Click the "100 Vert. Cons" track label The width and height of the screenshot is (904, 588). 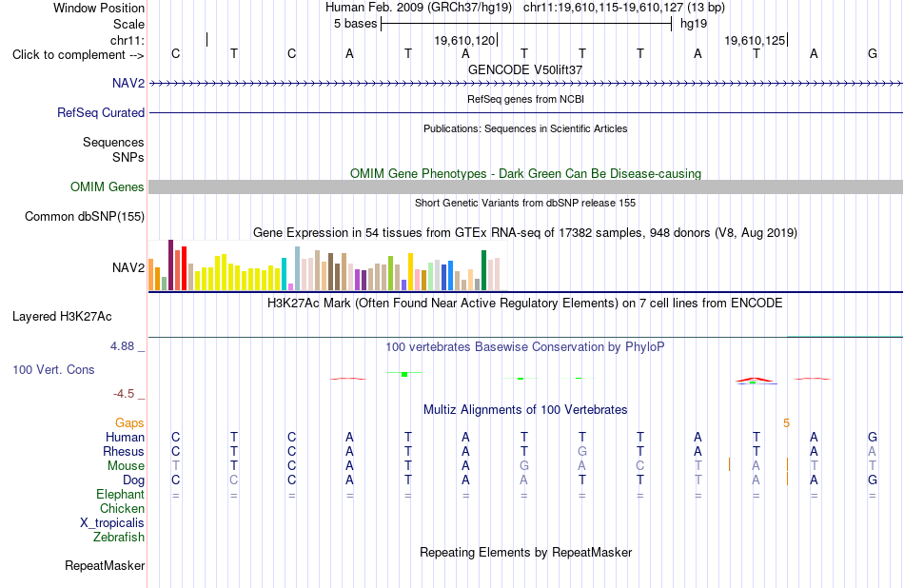click(x=53, y=370)
